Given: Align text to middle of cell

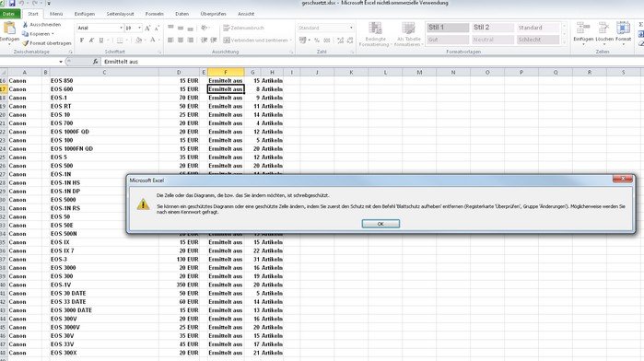Looking at the screenshot, I should point(181,28).
